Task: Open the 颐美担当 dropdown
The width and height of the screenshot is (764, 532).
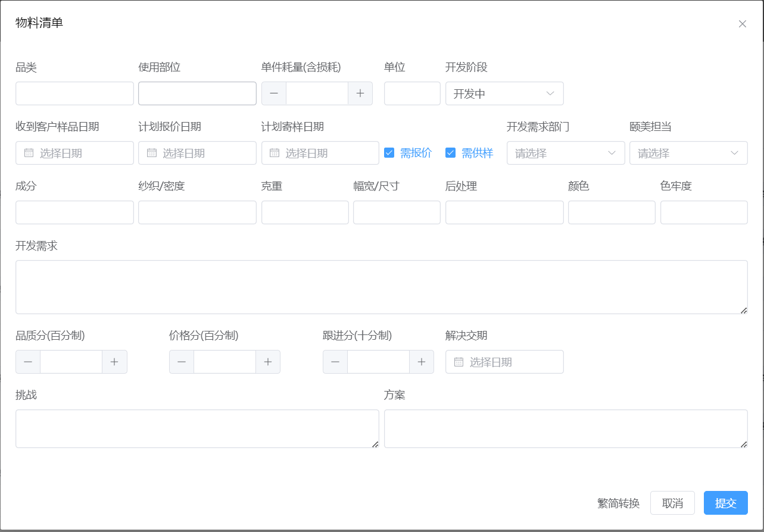Action: point(688,153)
